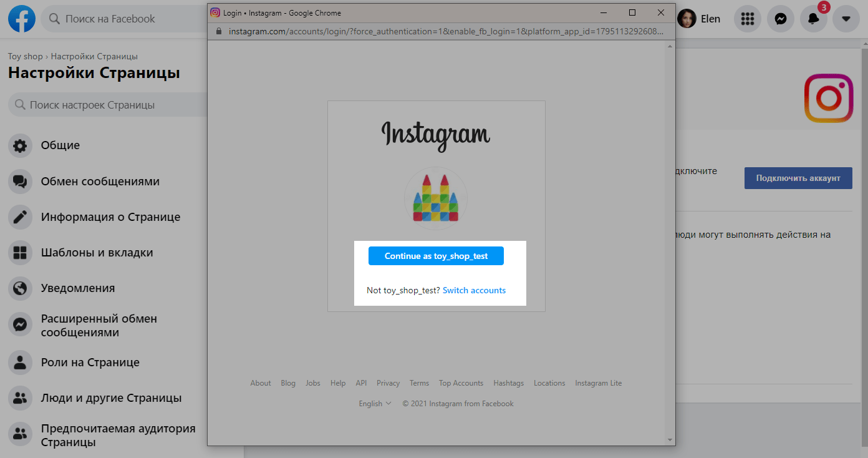Image resolution: width=868 pixels, height=458 pixels.
Task: Click the Общие gear icon
Action: click(20, 146)
